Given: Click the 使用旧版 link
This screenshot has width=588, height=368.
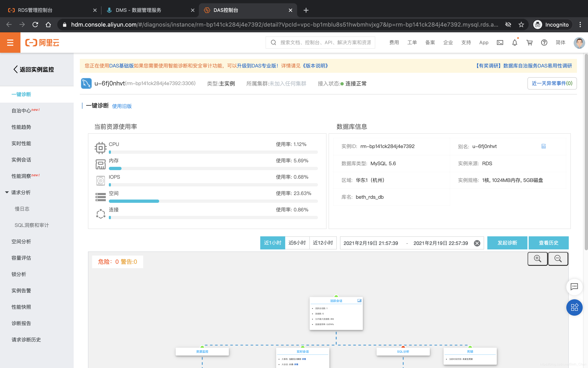Looking at the screenshot, I should 122,106.
